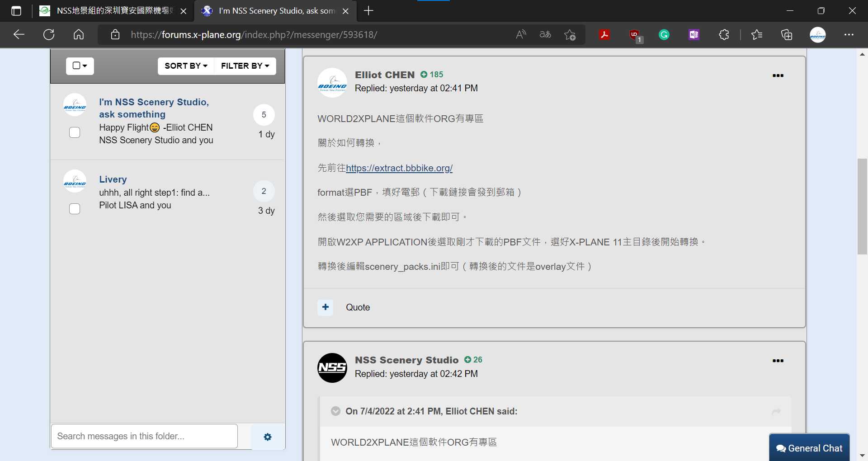Open the I'm NSS Scenery Studio conversation

click(154, 108)
